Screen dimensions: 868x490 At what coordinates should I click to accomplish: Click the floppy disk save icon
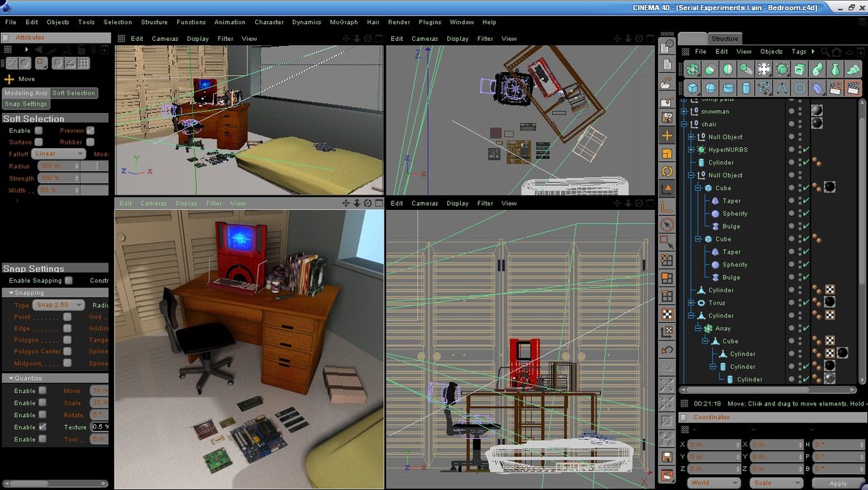coord(667,457)
